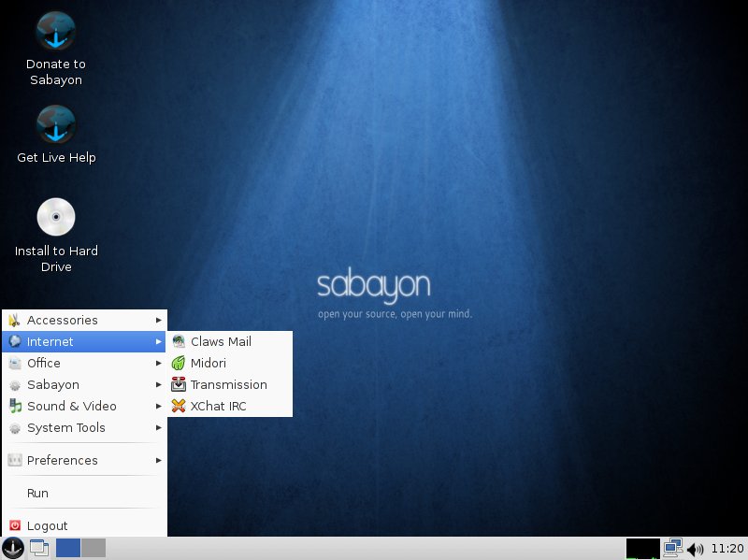Image resolution: width=748 pixels, height=560 pixels.
Task: Choose Run from the application menu
Action: coord(37,493)
